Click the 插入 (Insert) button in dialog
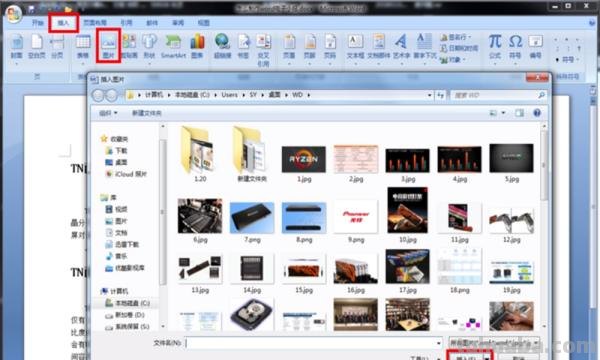This screenshot has width=600, height=360. pyautogui.click(x=465, y=357)
